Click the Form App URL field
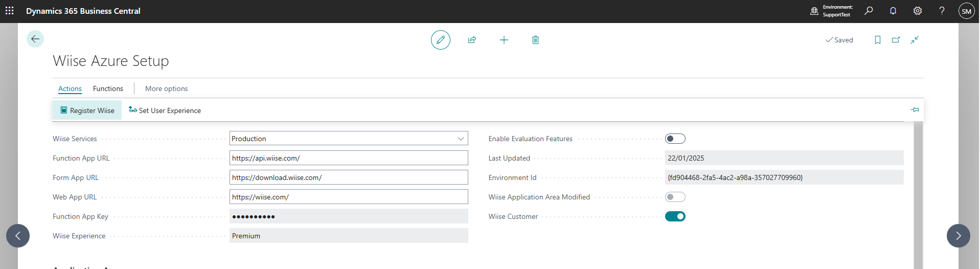 coord(349,177)
